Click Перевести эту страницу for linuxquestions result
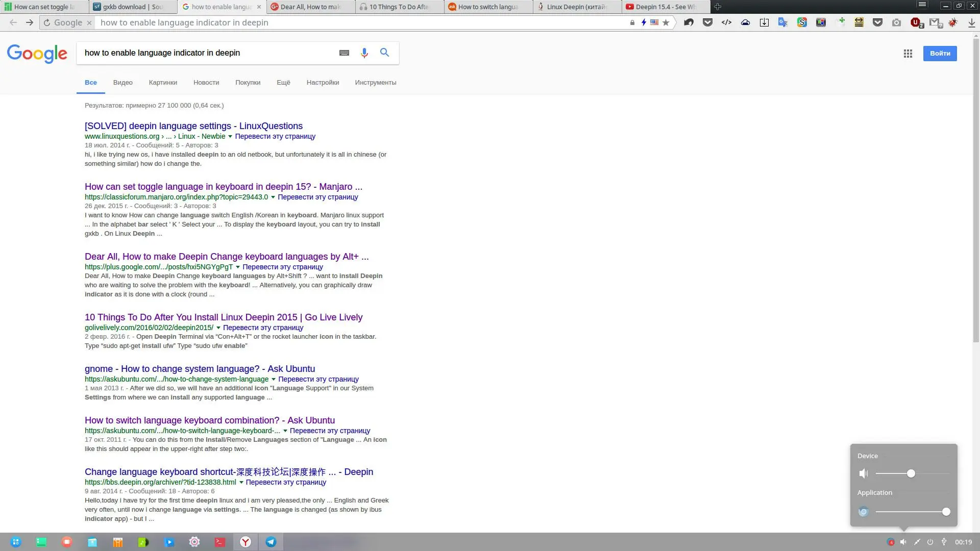980x551 pixels. (x=275, y=137)
